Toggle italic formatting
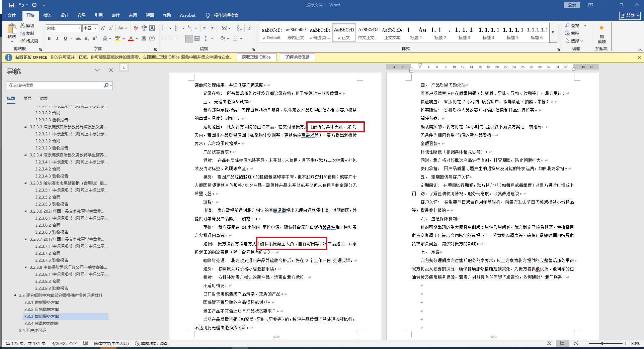Screen dimensions: 644x349 click(57, 38)
